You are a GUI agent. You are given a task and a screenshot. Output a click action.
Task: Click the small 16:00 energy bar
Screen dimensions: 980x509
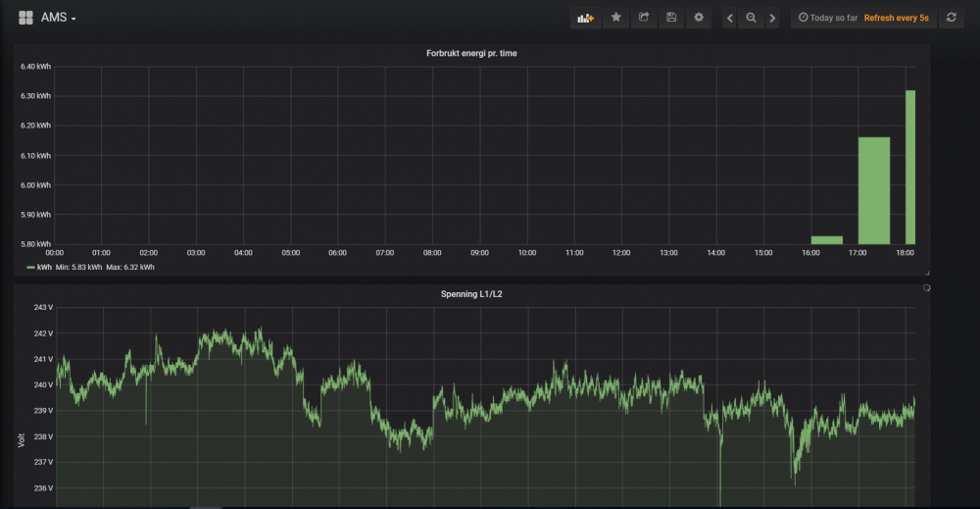click(826, 239)
